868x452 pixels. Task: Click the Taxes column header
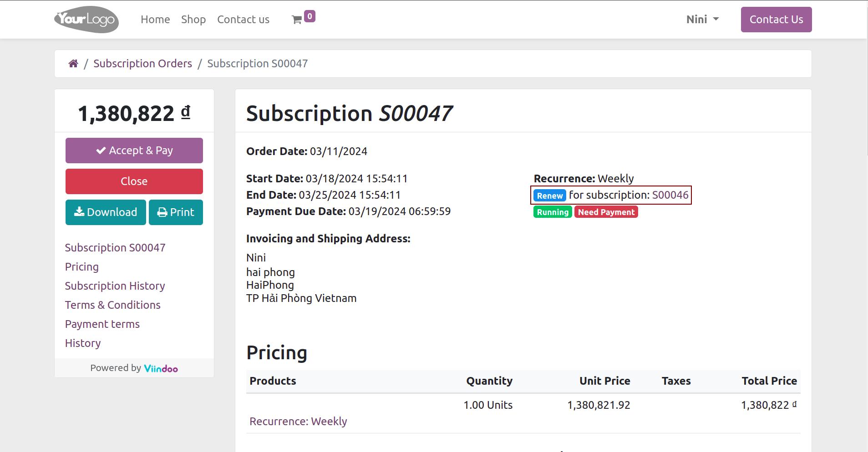676,381
